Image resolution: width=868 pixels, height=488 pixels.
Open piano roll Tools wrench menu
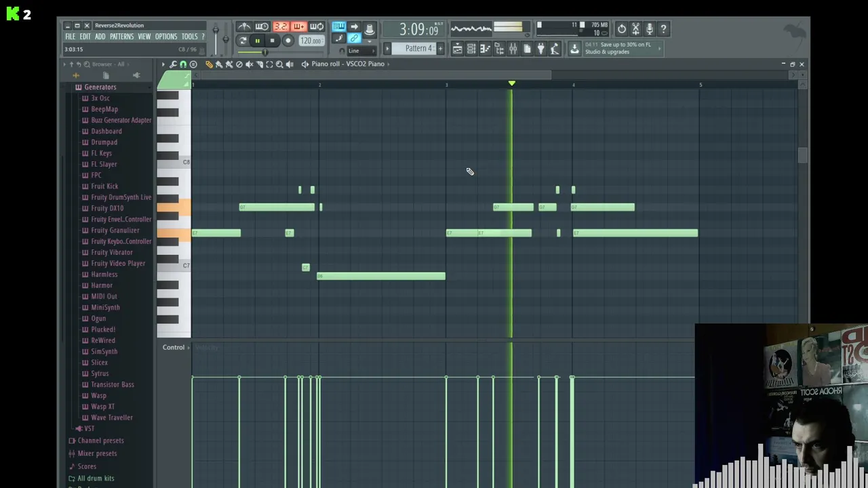[173, 64]
